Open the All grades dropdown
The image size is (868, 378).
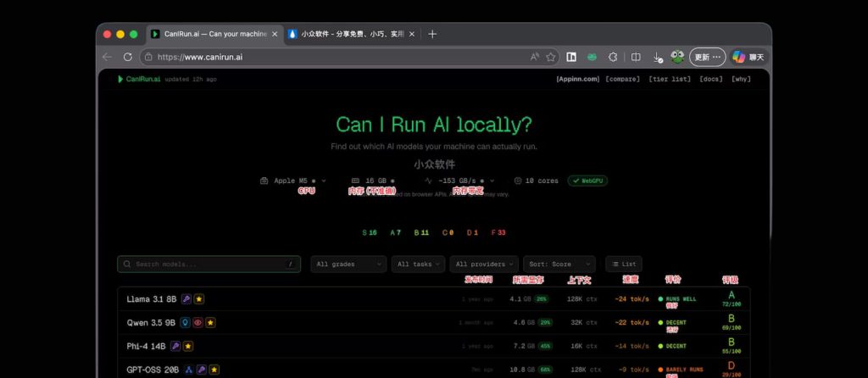pos(348,264)
